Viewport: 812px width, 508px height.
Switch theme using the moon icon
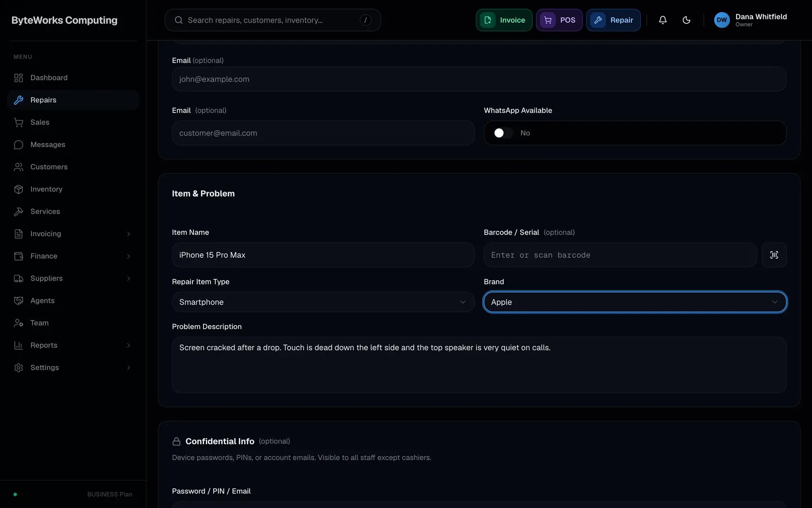click(686, 20)
